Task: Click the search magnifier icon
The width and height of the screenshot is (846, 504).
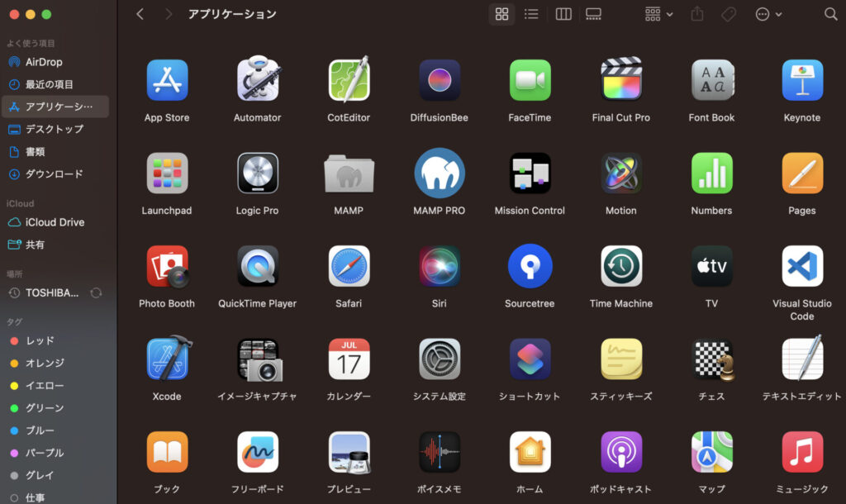Action: 830,14
